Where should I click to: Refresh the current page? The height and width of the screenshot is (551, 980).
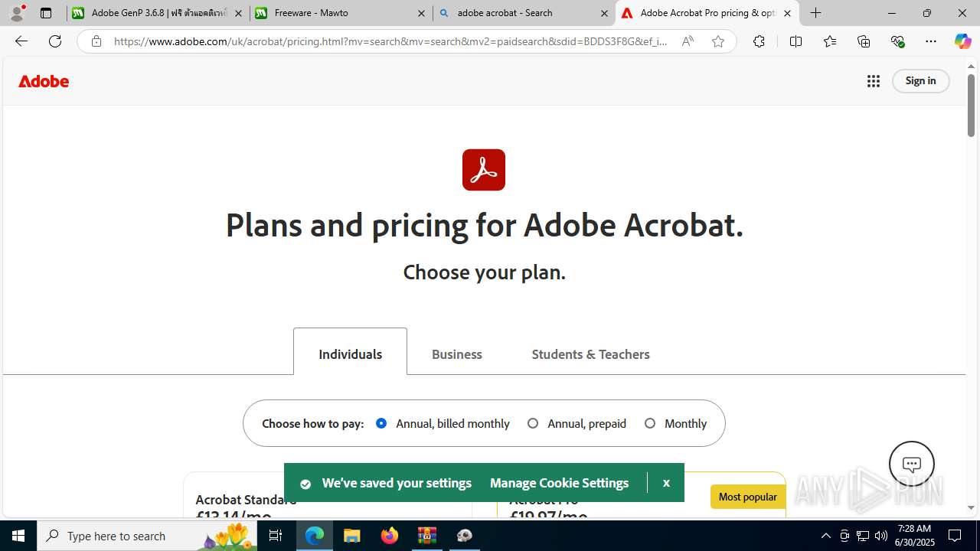(55, 41)
